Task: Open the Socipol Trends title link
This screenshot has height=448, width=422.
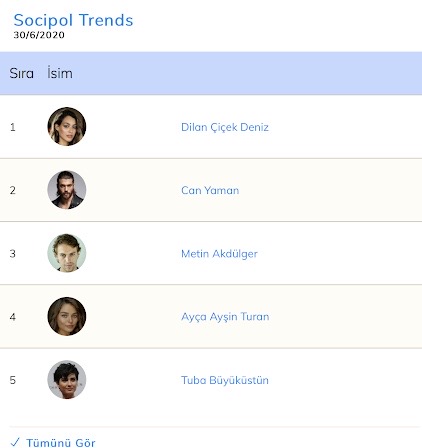Action: click(x=73, y=20)
